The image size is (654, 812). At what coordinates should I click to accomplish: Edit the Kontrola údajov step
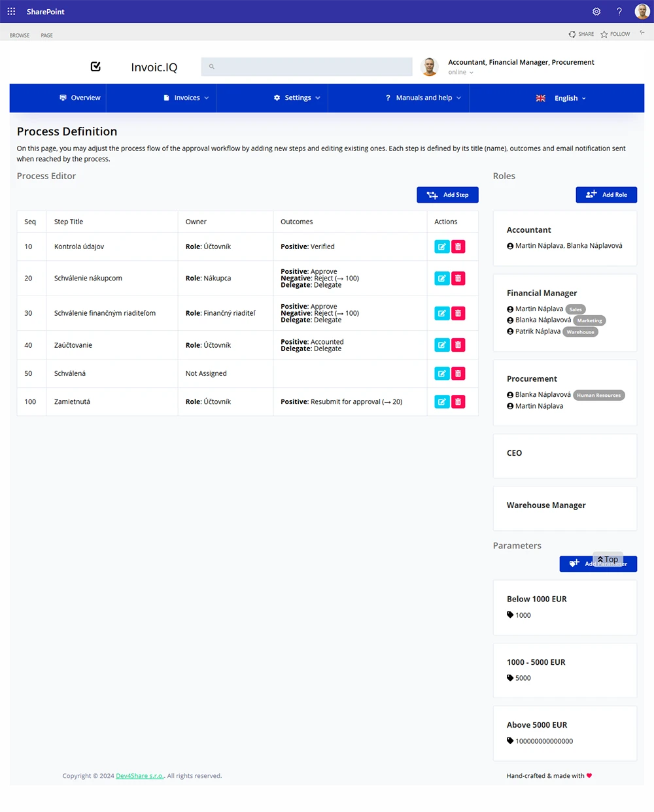tap(441, 246)
